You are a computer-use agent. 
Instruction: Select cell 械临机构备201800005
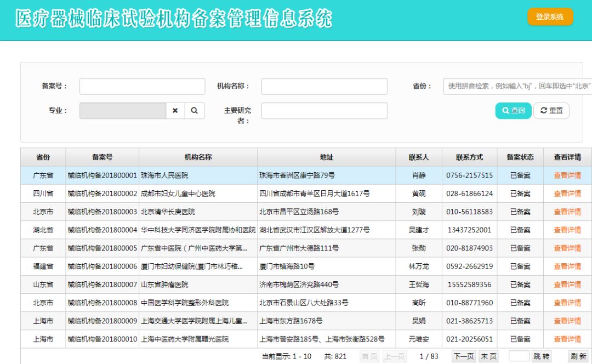tap(103, 248)
